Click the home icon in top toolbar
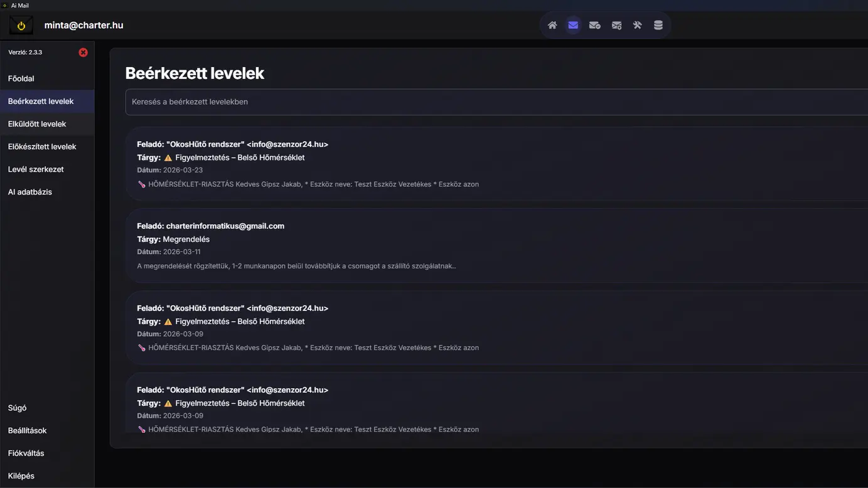The width and height of the screenshot is (868, 488). coord(552,26)
